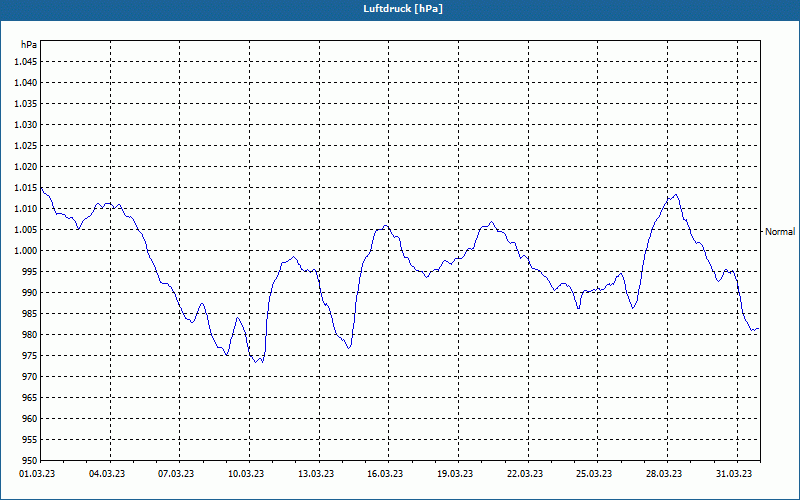Click the 960 y-axis value
800x500 pixels.
(30, 418)
